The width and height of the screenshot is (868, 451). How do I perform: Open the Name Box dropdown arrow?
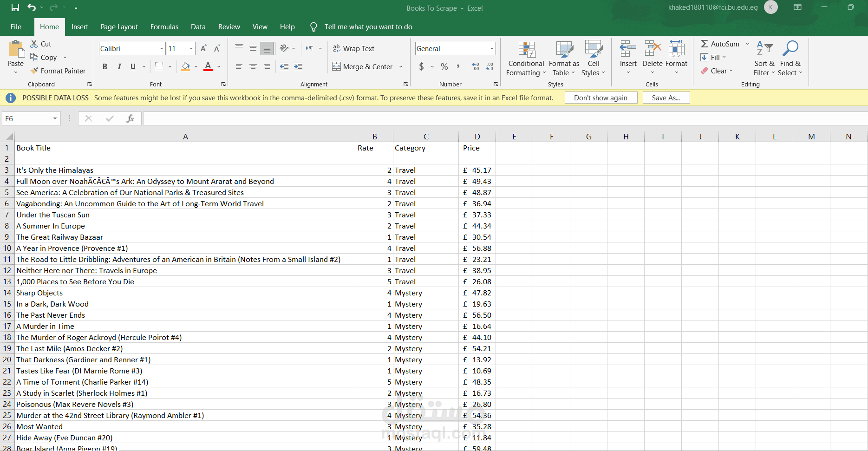click(55, 118)
